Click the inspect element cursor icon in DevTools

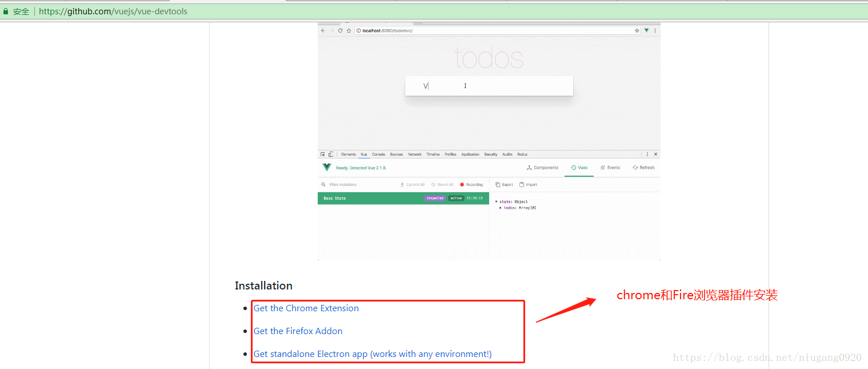point(323,154)
